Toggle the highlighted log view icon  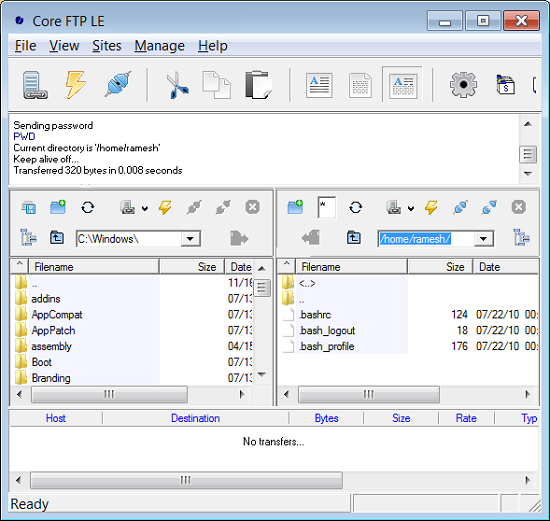tap(403, 85)
